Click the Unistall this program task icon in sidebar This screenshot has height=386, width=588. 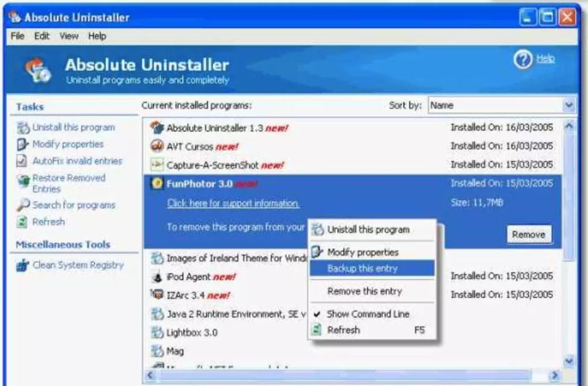pyautogui.click(x=23, y=127)
